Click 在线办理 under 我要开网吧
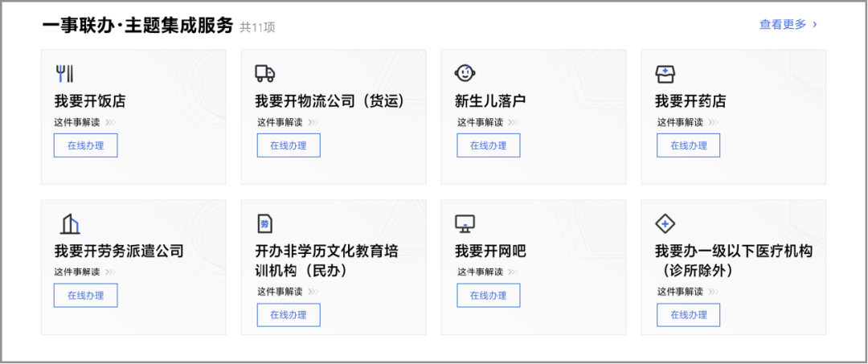This screenshot has width=868, height=364. pyautogui.click(x=489, y=296)
